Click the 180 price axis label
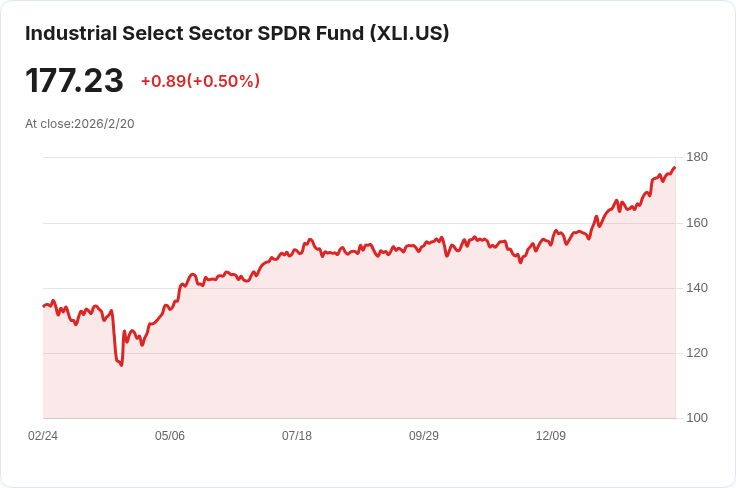 pyautogui.click(x=697, y=157)
